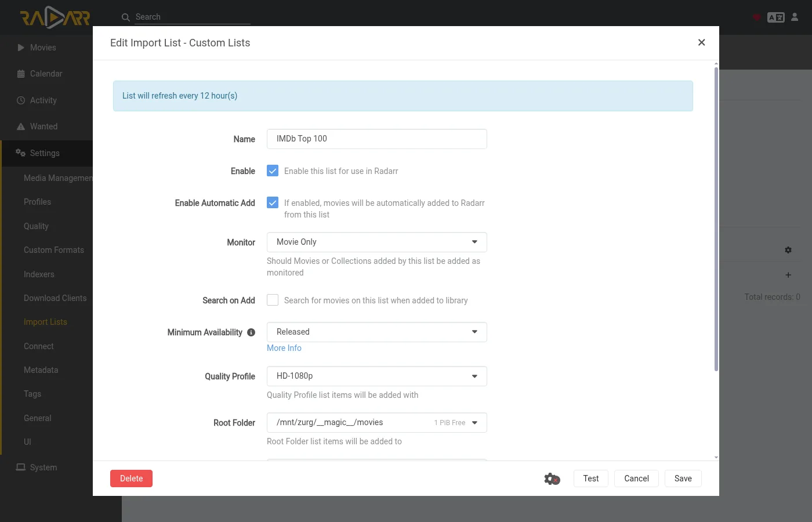The height and width of the screenshot is (522, 812).
Task: Go to Import Lists settings
Action: (45, 322)
